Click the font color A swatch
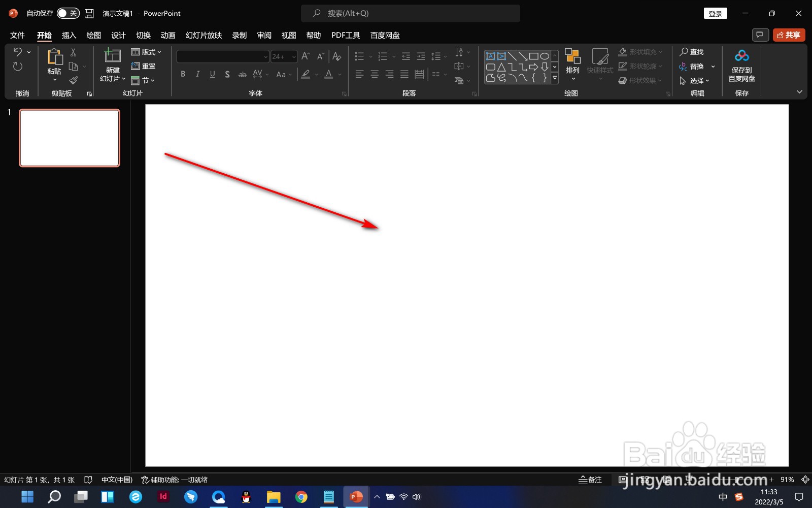This screenshot has height=508, width=812. click(329, 74)
